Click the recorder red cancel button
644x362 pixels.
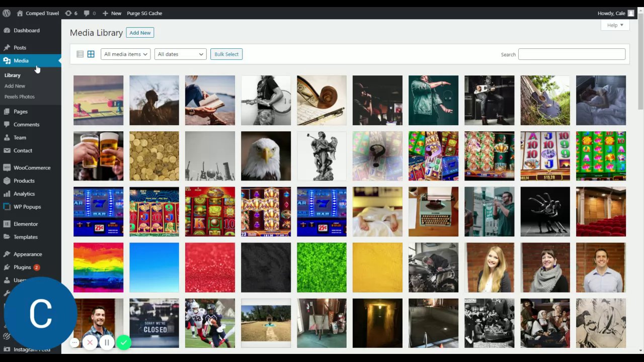(x=90, y=343)
